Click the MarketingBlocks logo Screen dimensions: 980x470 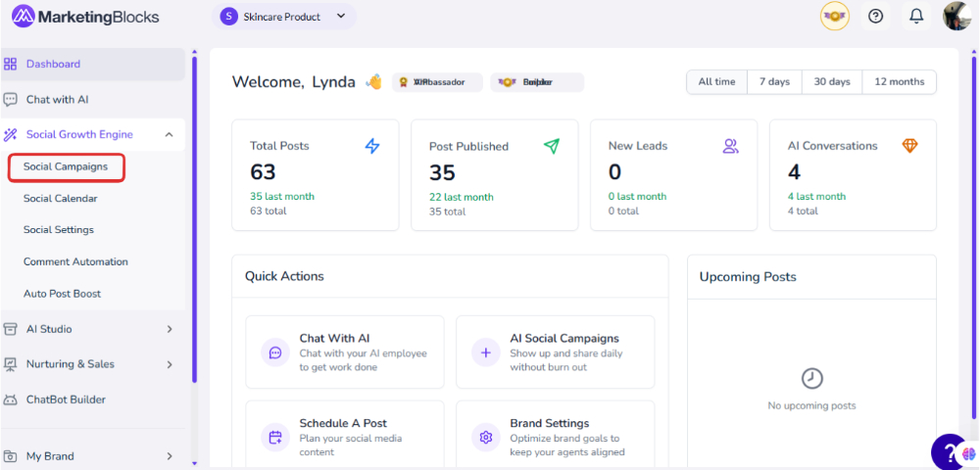coord(85,17)
